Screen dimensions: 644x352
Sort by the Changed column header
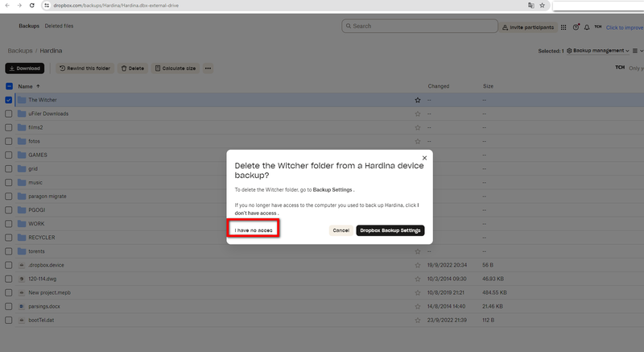pos(439,86)
